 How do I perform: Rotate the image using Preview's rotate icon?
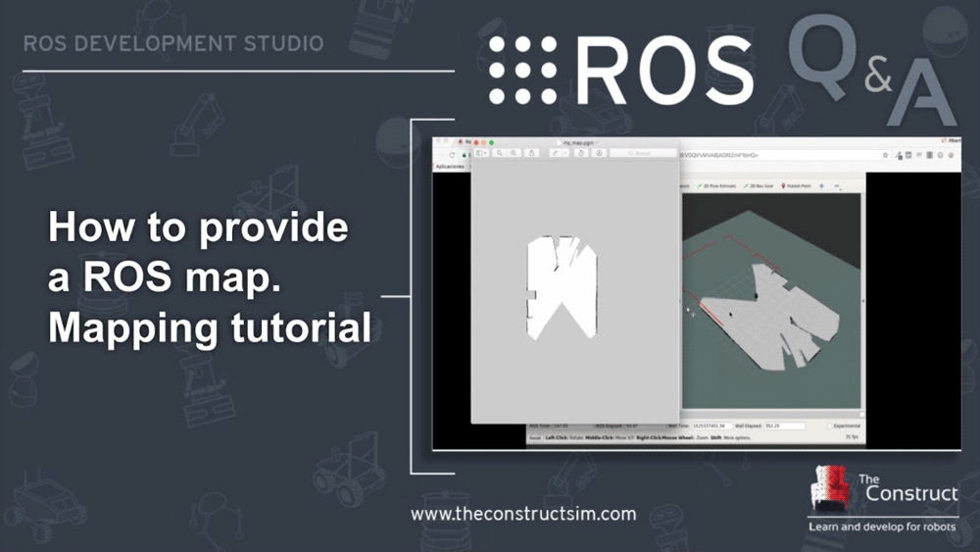point(580,153)
